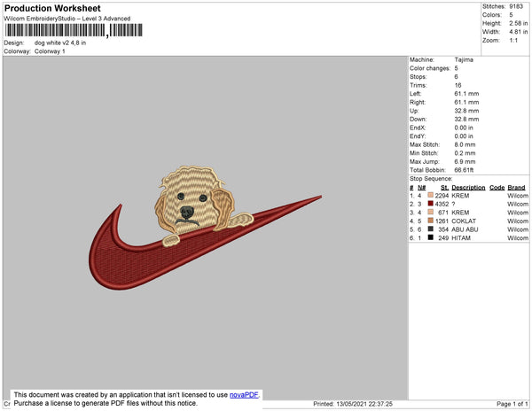Click the Colors value '5' in header
The width and height of the screenshot is (532, 411).
pos(511,15)
